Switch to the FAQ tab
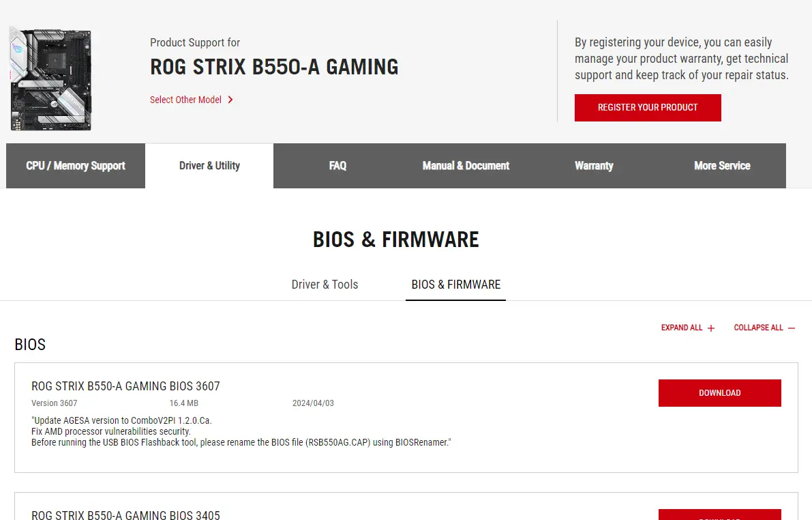The image size is (812, 520). point(337,166)
